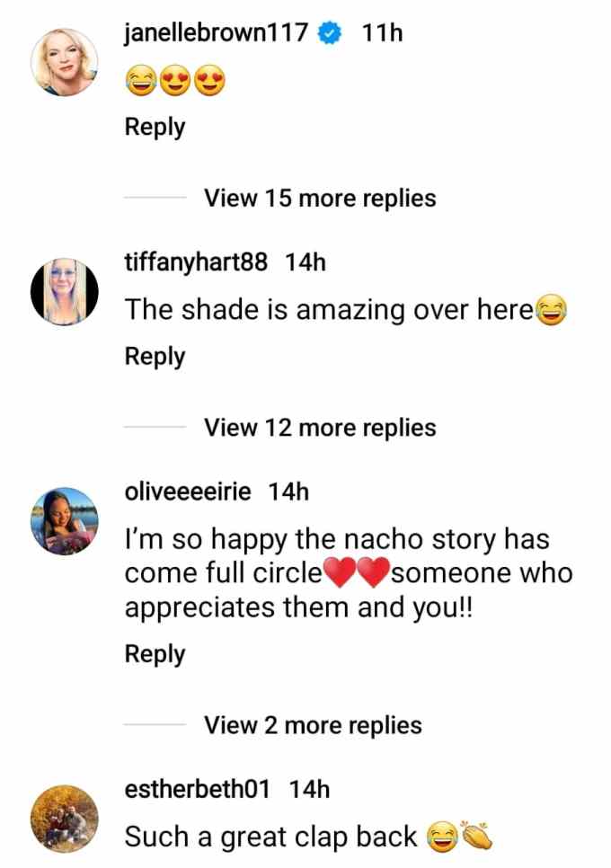Click the 11h timestamp on janellebrown117's comment
The image size is (611, 868).
382,33
